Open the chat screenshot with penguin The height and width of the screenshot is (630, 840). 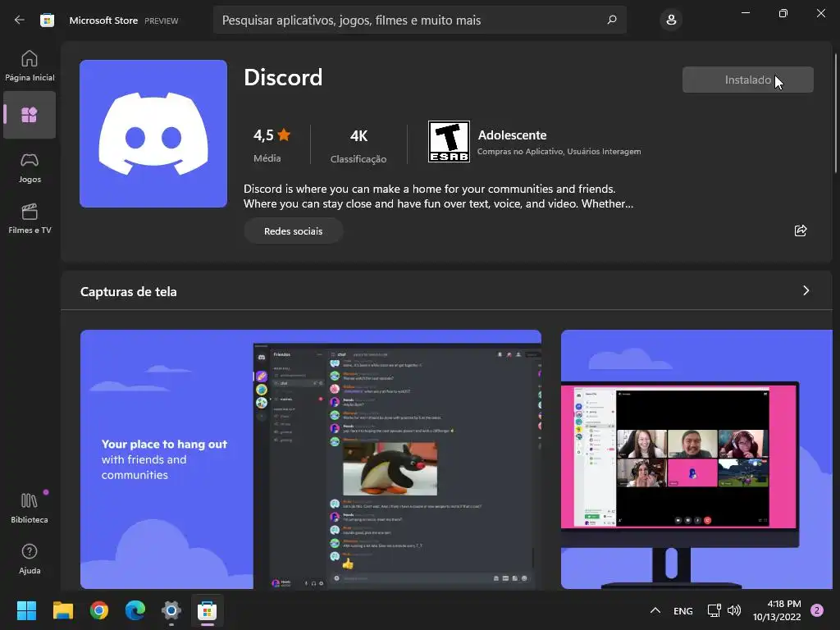coord(311,459)
